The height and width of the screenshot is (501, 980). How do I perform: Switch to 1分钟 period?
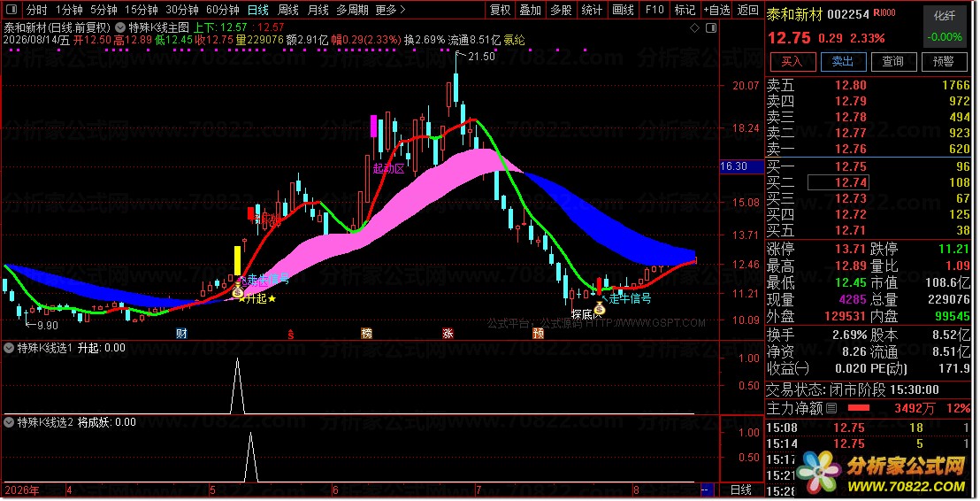click(69, 10)
